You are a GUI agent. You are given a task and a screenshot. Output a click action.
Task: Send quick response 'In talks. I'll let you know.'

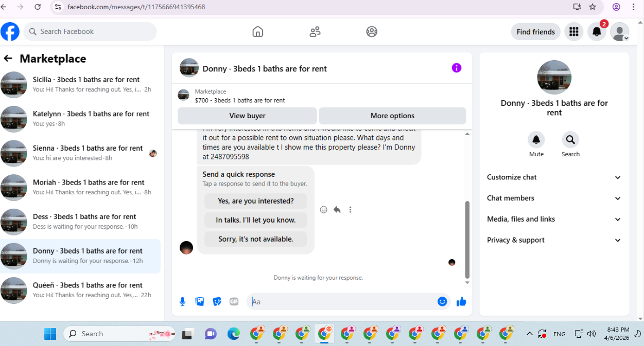point(256,220)
